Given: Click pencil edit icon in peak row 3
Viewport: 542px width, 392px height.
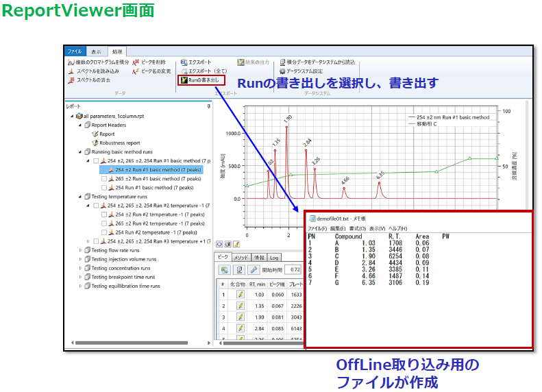Looking at the screenshot, I should point(241,317).
